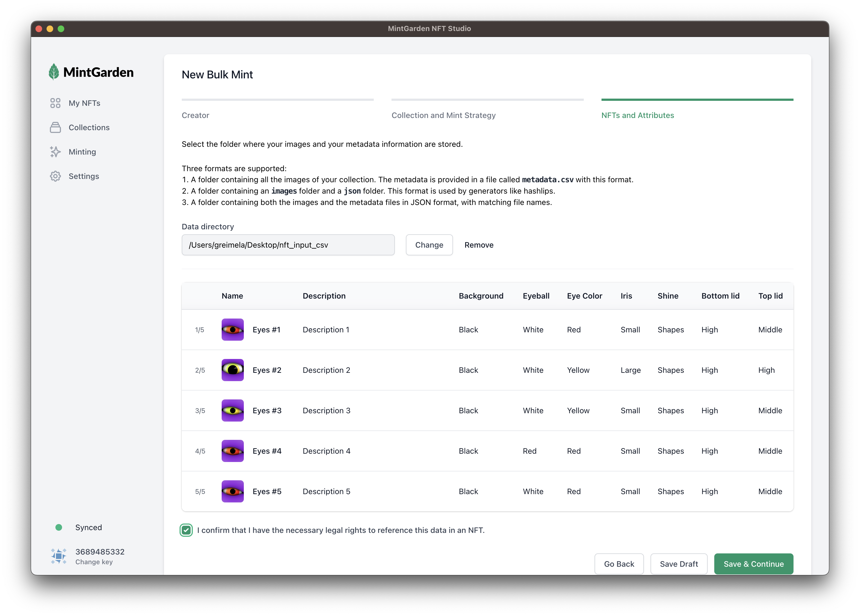The height and width of the screenshot is (616, 860).
Task: Open My NFTs grid icon
Action: pyautogui.click(x=55, y=103)
